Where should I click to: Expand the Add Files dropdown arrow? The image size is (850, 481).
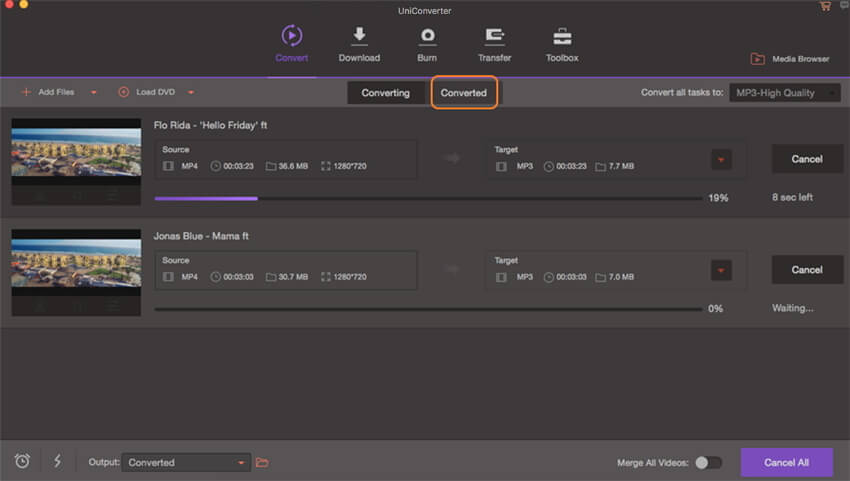(94, 93)
